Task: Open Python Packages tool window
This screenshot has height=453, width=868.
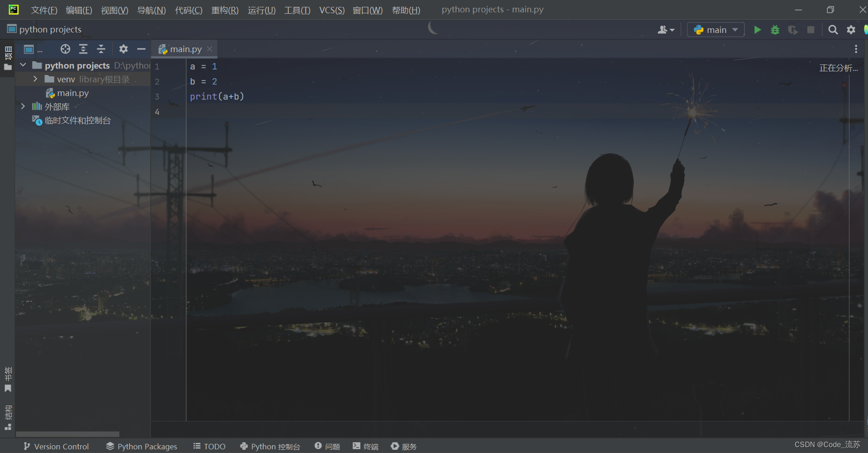Action: (141, 447)
